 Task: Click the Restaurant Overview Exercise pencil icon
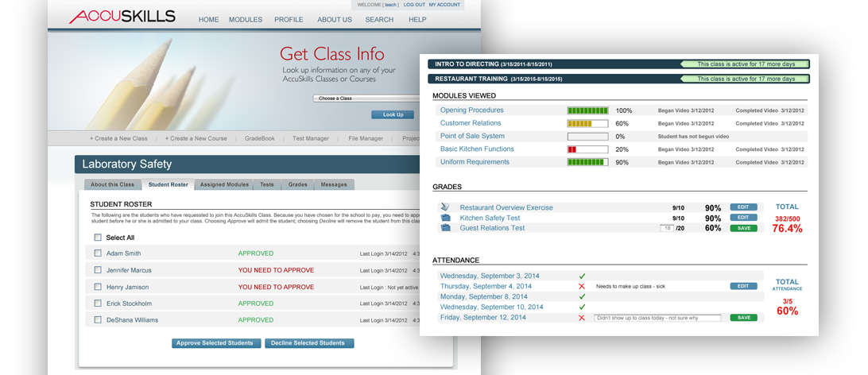[444, 207]
